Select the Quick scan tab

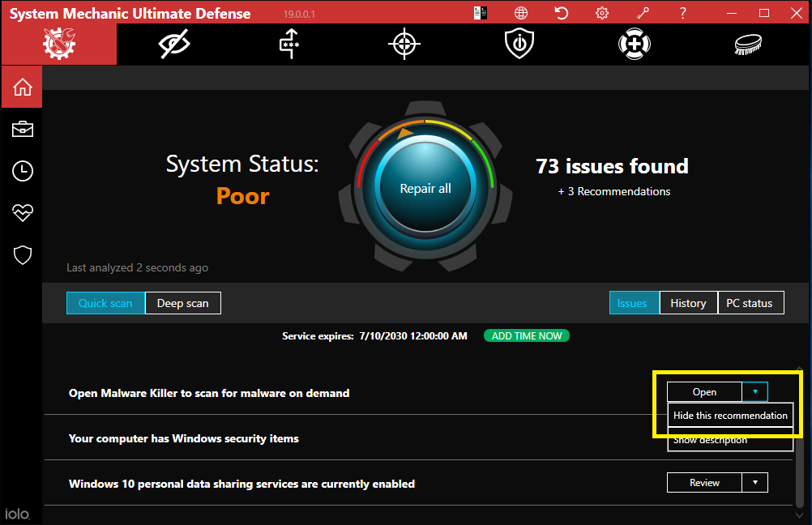pyautogui.click(x=105, y=303)
